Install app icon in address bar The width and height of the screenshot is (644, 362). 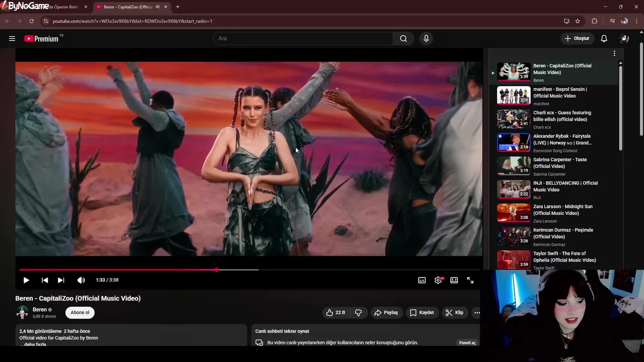coord(567,21)
